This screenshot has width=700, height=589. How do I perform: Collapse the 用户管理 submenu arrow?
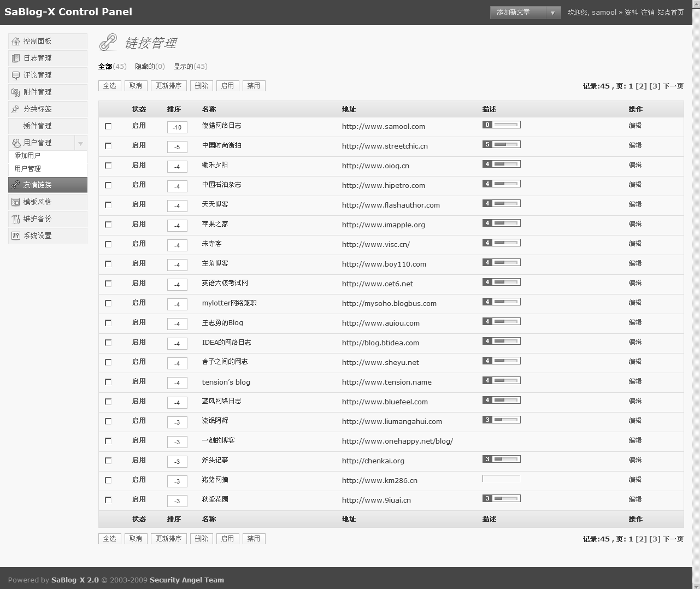(80, 143)
